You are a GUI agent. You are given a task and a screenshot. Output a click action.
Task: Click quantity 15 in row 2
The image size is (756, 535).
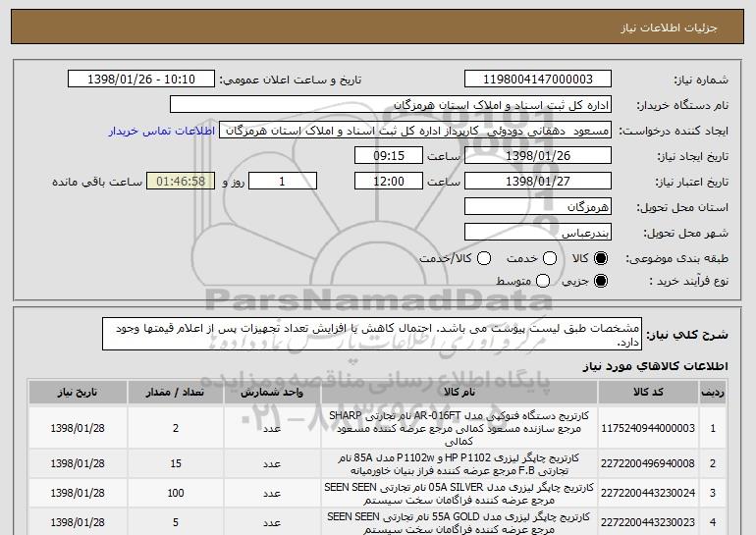176,463
